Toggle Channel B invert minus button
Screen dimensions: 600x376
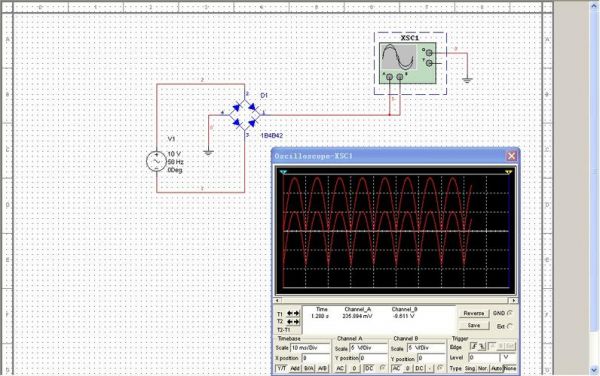click(x=429, y=368)
